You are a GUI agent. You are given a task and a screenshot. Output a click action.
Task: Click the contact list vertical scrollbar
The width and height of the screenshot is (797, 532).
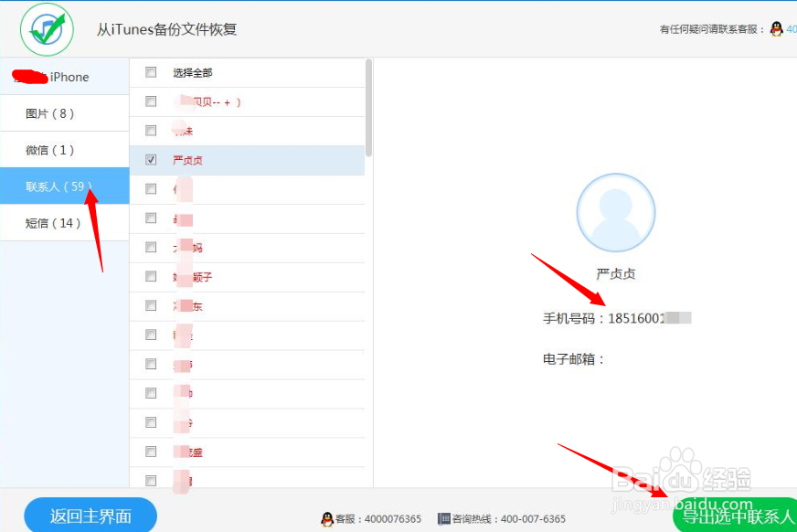click(x=368, y=108)
